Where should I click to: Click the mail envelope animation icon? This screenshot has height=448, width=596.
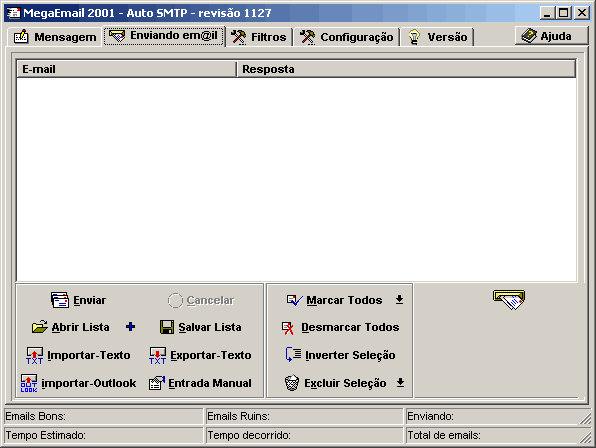[x=509, y=299]
